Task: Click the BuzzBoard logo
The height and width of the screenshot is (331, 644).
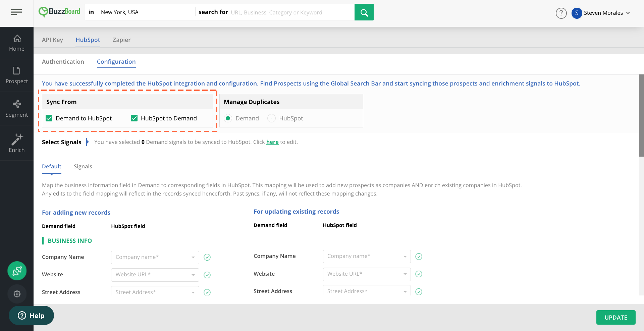Action: (x=59, y=12)
